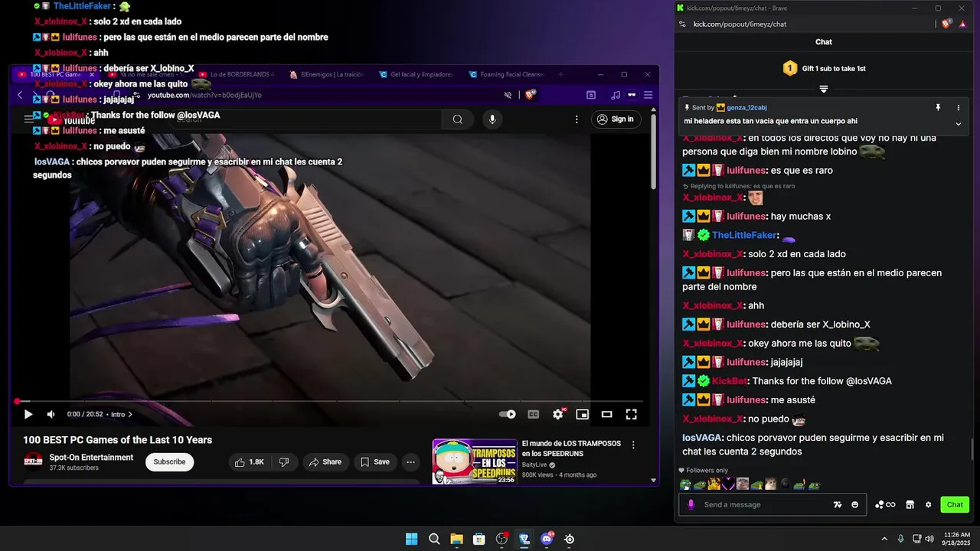Open the Intro chapter list
980x551 pixels.
point(121,414)
